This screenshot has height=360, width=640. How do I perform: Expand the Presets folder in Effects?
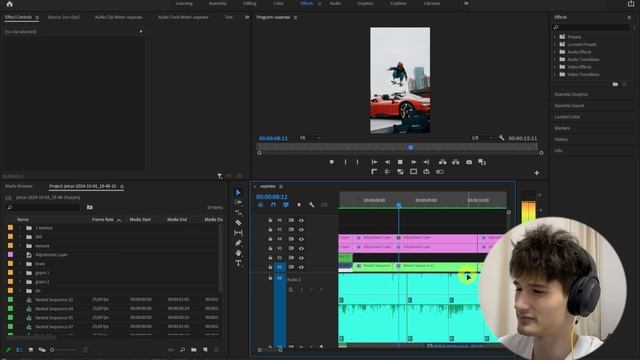[555, 37]
